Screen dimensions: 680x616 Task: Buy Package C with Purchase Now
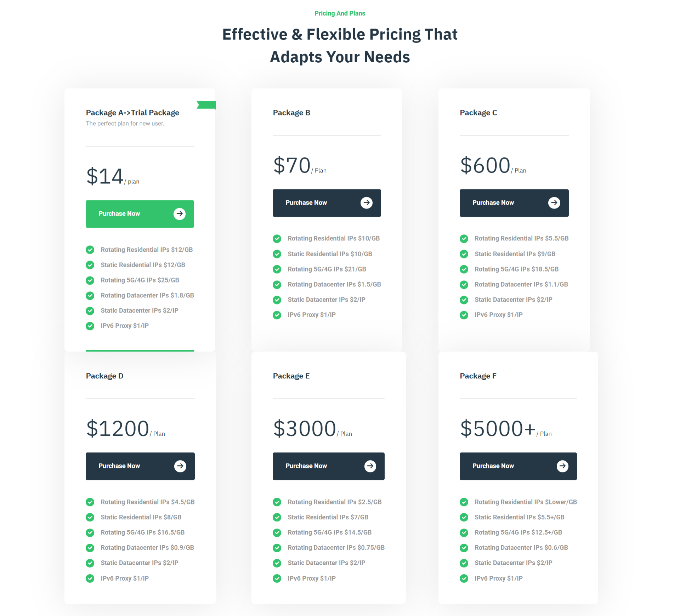[514, 203]
